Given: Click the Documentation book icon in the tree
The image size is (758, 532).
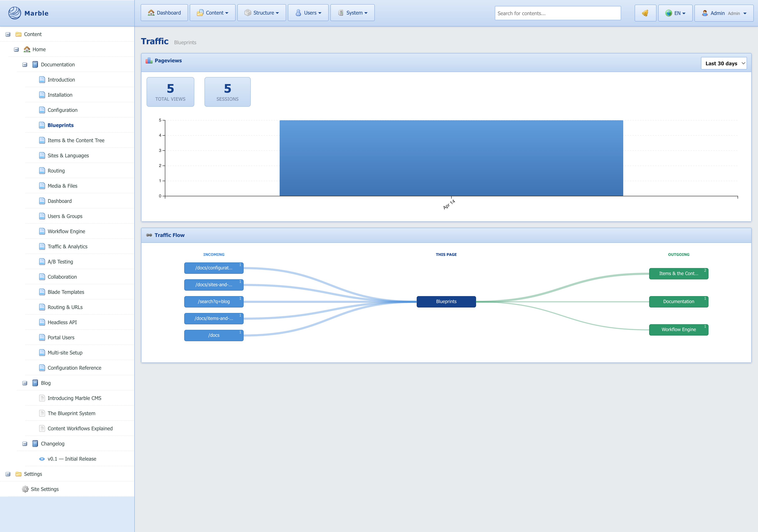Looking at the screenshot, I should 35,64.
